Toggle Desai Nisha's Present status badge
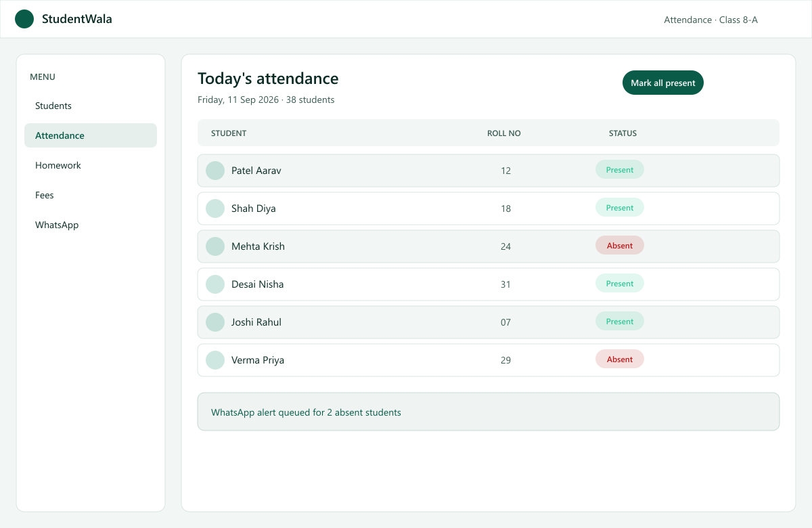Screen dimensions: 812x528 pyautogui.click(x=620, y=284)
